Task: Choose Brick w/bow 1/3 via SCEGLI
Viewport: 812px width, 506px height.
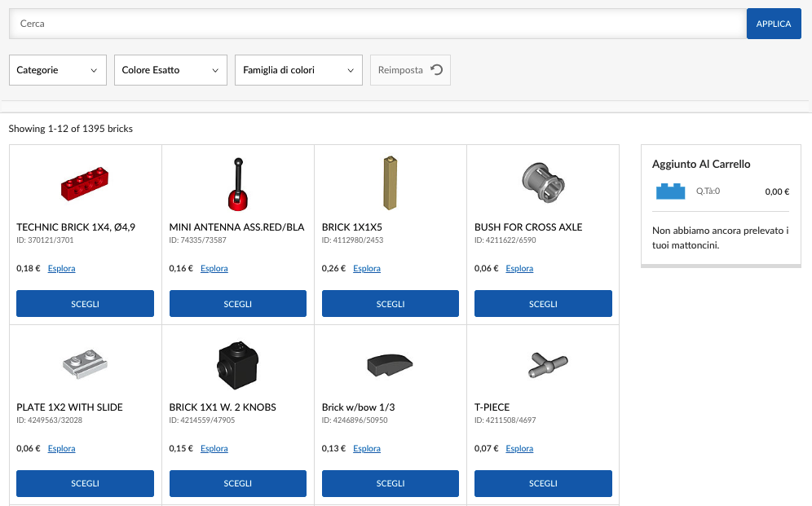Action: tap(391, 483)
